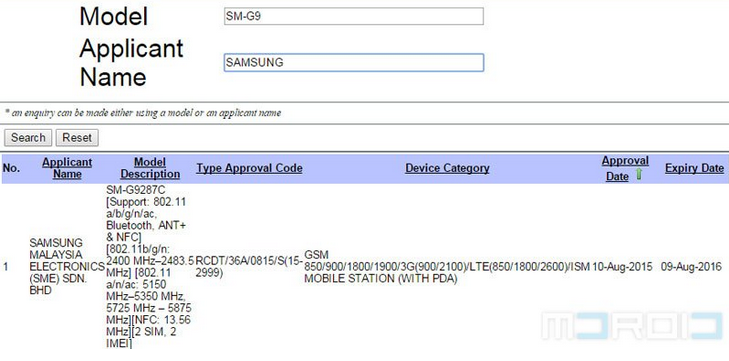Click the Model input field containing SM-G9
Image resolution: width=729 pixels, height=361 pixels.
coord(353,16)
